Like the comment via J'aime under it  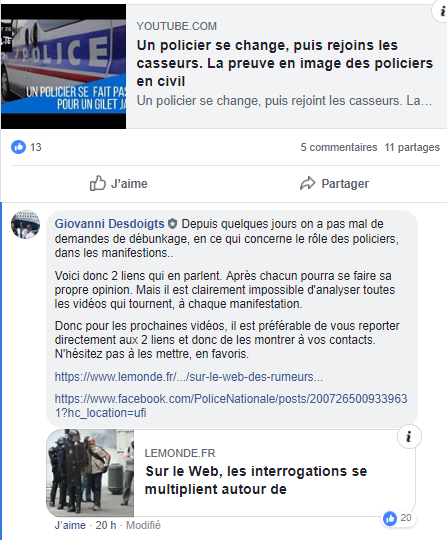click(x=70, y=525)
